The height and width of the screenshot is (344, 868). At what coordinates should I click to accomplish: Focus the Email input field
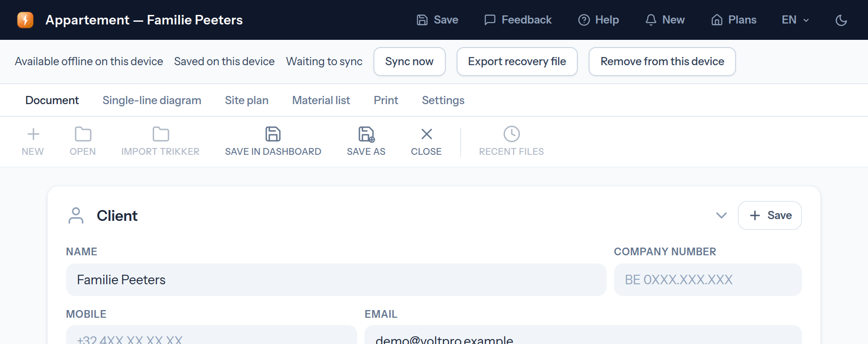click(x=583, y=335)
